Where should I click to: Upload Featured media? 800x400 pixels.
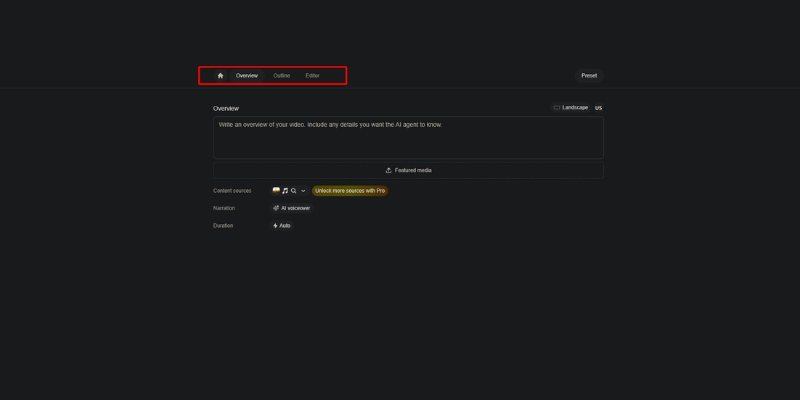click(x=408, y=170)
